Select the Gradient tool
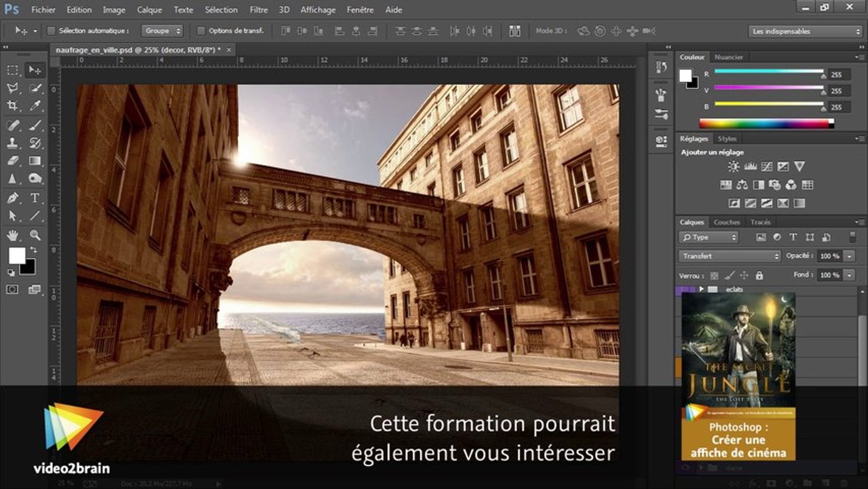868x489 pixels. tap(35, 161)
